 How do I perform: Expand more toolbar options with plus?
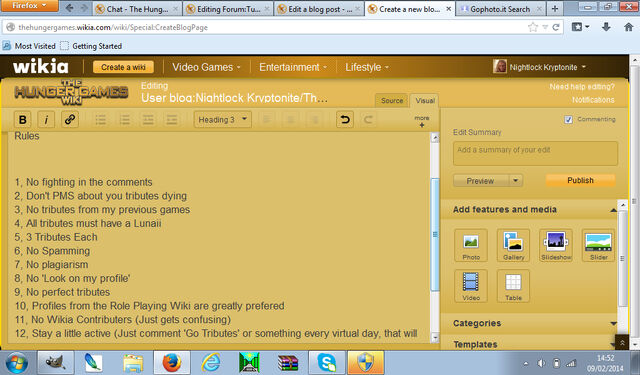point(422,121)
